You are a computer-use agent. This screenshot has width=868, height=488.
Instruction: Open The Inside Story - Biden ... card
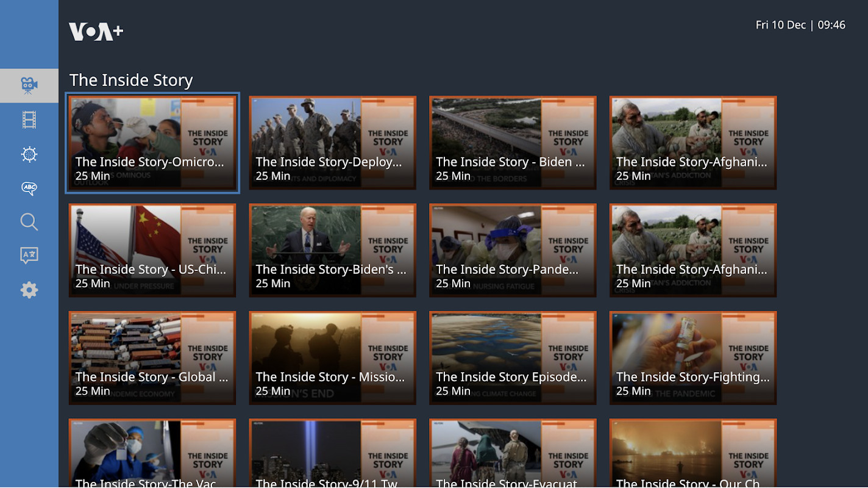tap(513, 143)
